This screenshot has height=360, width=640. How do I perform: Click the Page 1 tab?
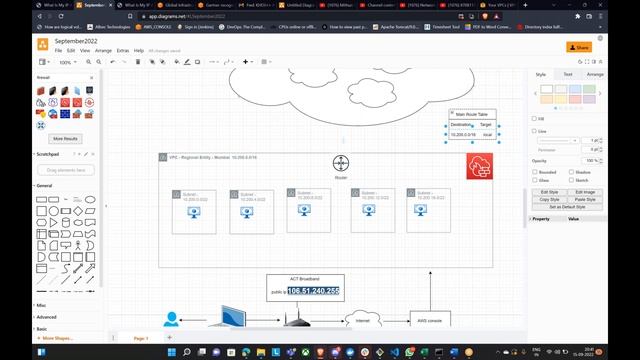coord(141,338)
